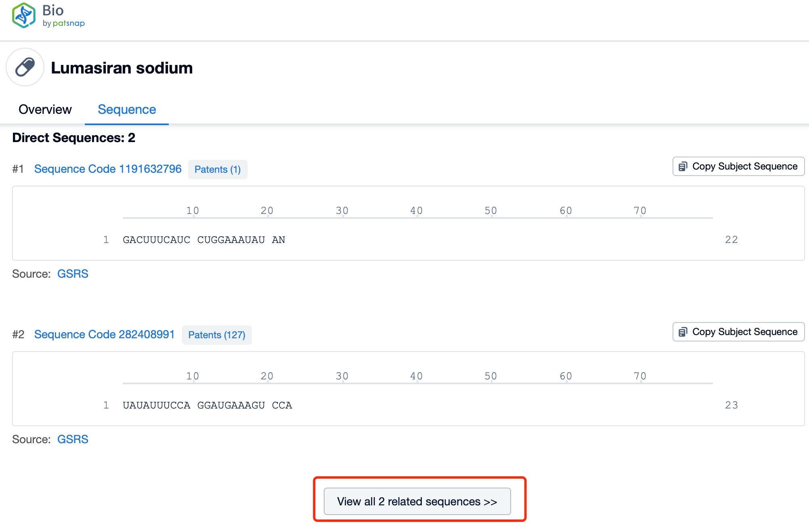The image size is (809, 532).
Task: Open Sequence Code 1191632796 link
Action: pyautogui.click(x=108, y=169)
